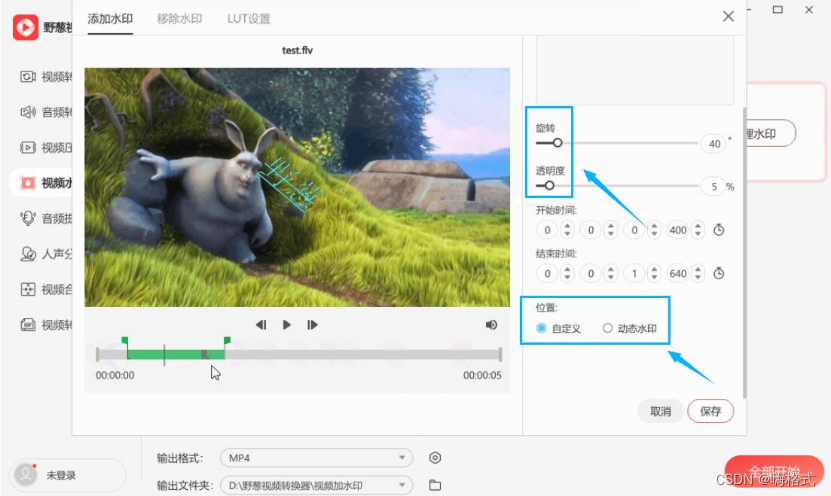831x496 pixels.
Task: Click the right panel vertical scrollbar
Action: click(744, 252)
